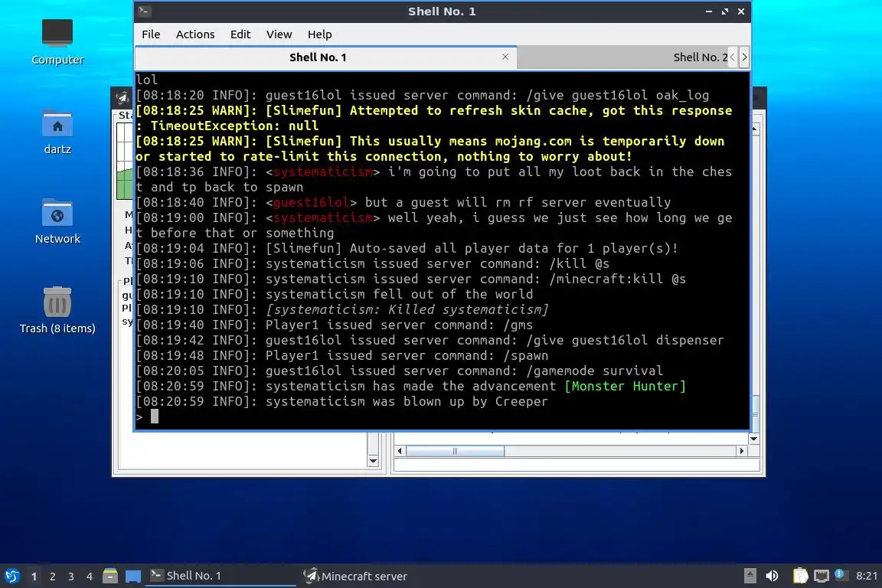Switch to virtual desktop 4
This screenshot has width=882, height=588.
click(90, 577)
